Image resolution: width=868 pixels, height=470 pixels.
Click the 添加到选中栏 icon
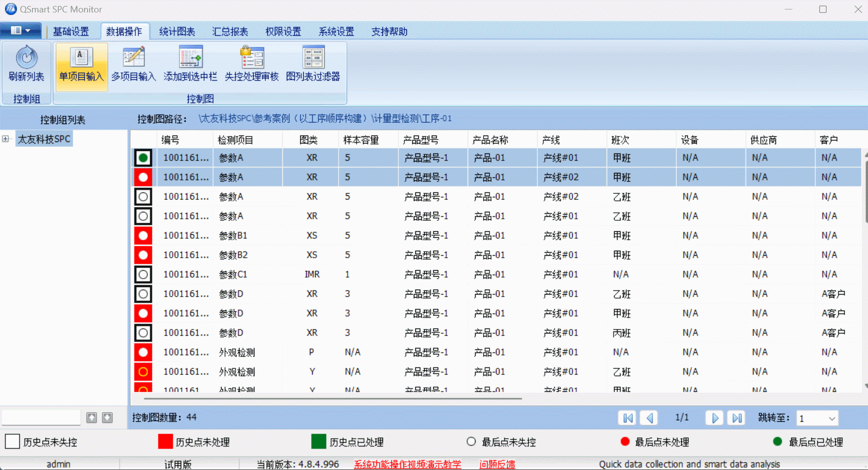coord(190,66)
